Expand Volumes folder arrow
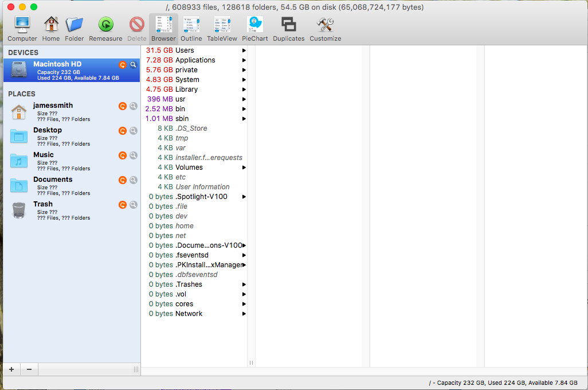The width and height of the screenshot is (588, 390). coord(244,167)
